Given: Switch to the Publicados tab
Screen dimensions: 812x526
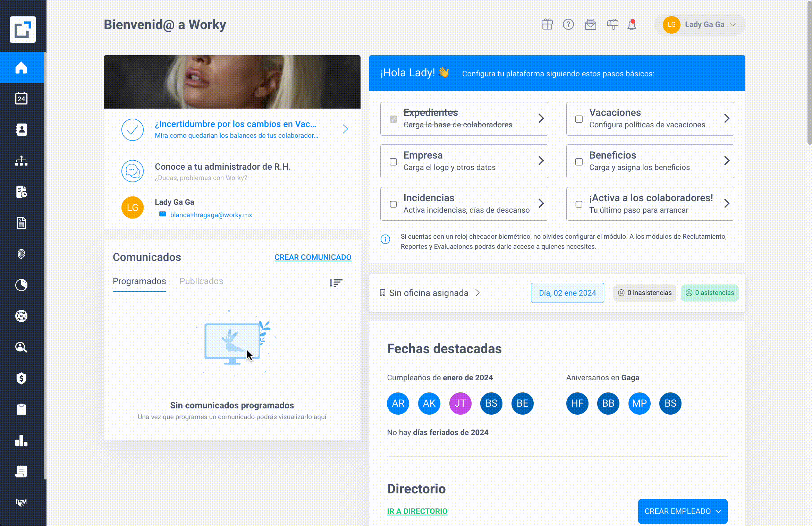Looking at the screenshot, I should tap(201, 281).
